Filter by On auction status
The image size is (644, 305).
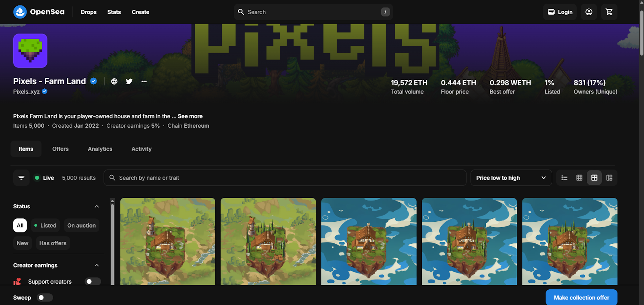pos(81,226)
